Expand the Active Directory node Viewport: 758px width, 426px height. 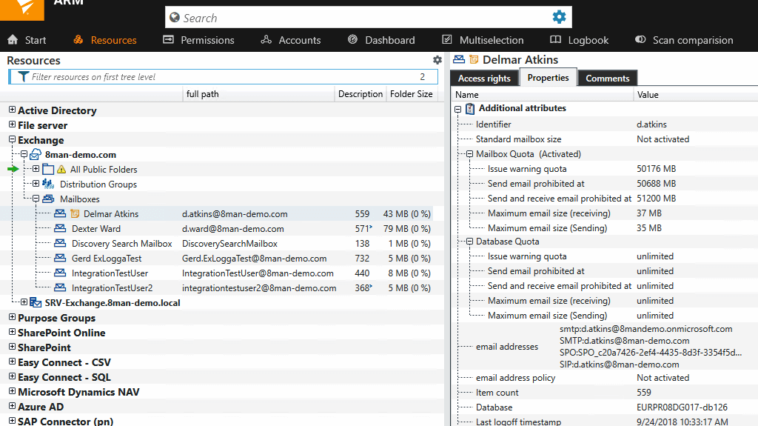[12, 110]
